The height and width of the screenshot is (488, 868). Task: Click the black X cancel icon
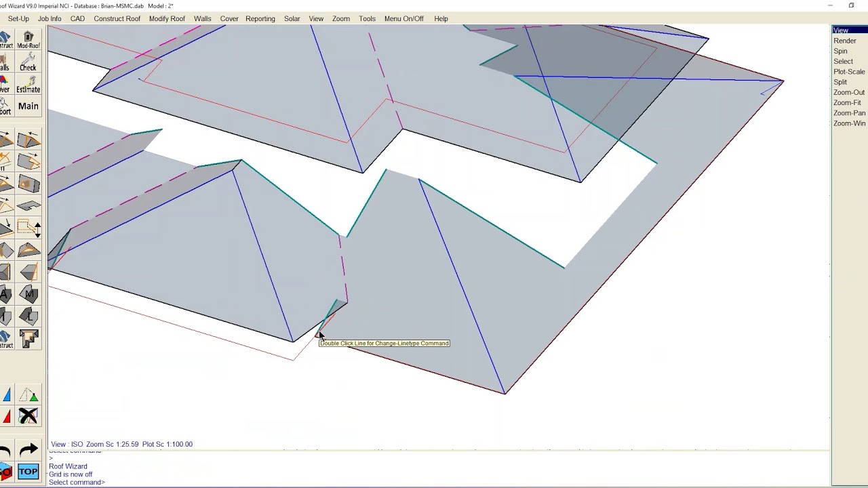tap(28, 415)
